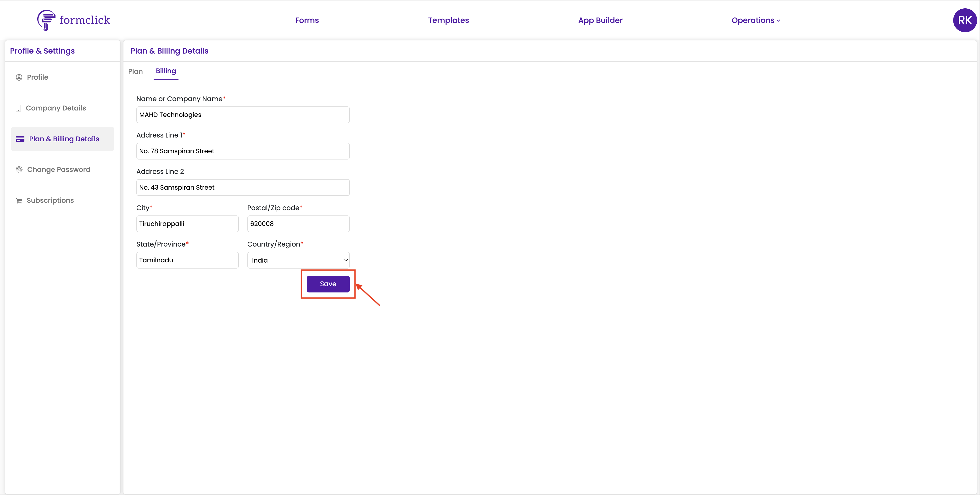The width and height of the screenshot is (980, 495).
Task: Click the Change Password fingerprint icon
Action: pos(19,170)
